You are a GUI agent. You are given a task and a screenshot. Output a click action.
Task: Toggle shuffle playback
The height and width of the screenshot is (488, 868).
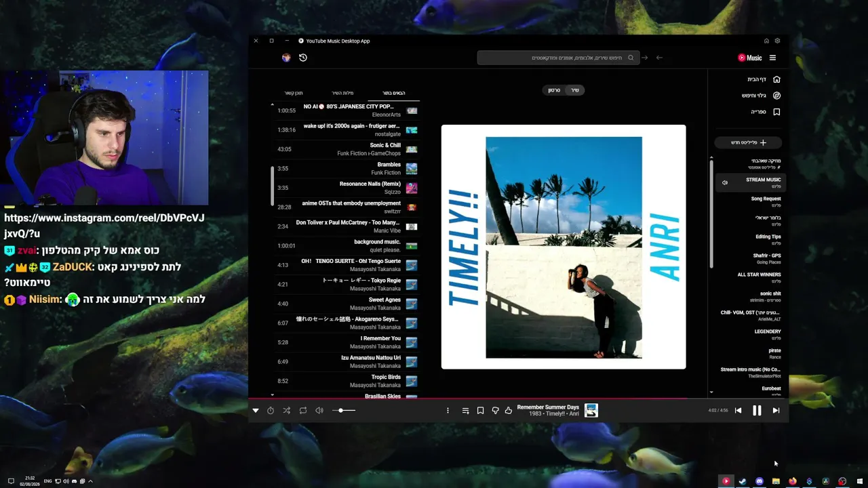(287, 410)
